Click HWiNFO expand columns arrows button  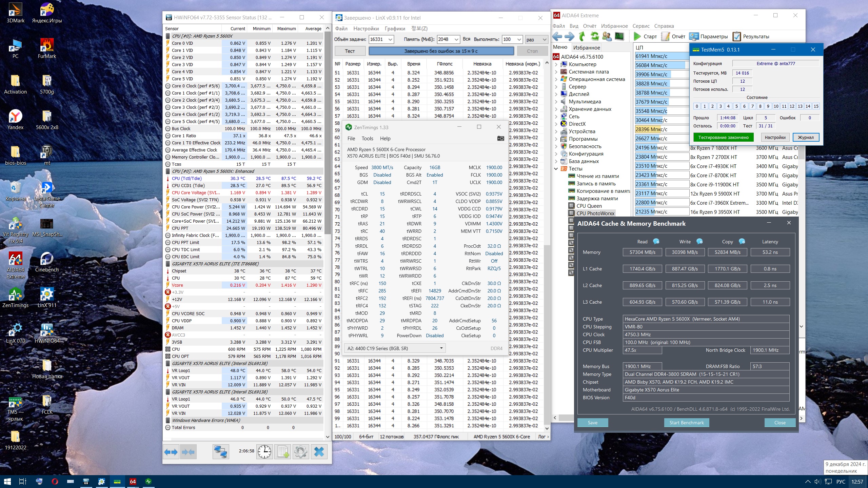171,452
